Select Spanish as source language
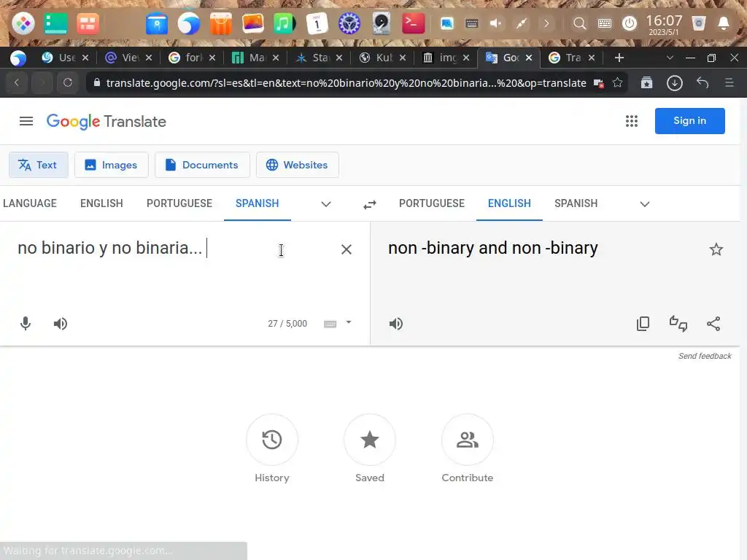This screenshot has height=560, width=747. 258,203
